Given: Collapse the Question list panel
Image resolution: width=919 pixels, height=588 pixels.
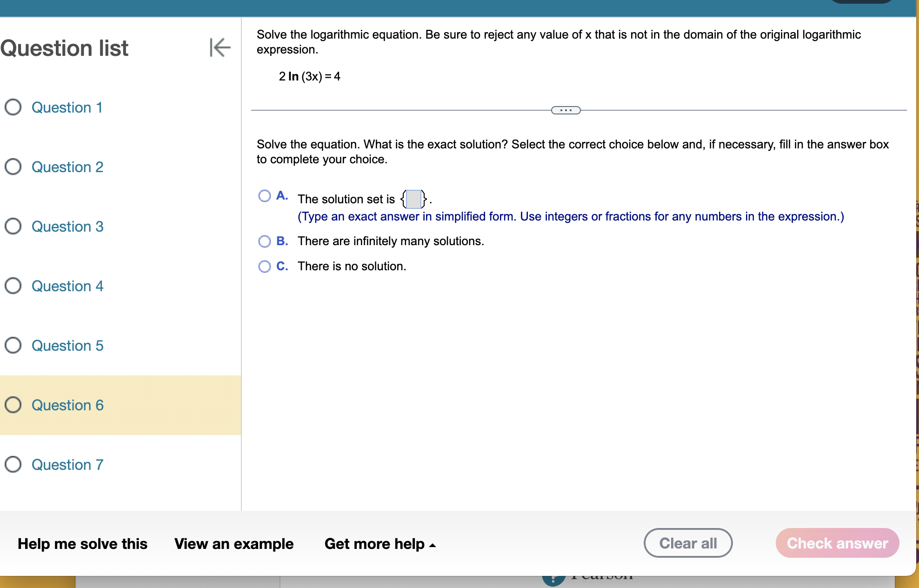Looking at the screenshot, I should 220,48.
